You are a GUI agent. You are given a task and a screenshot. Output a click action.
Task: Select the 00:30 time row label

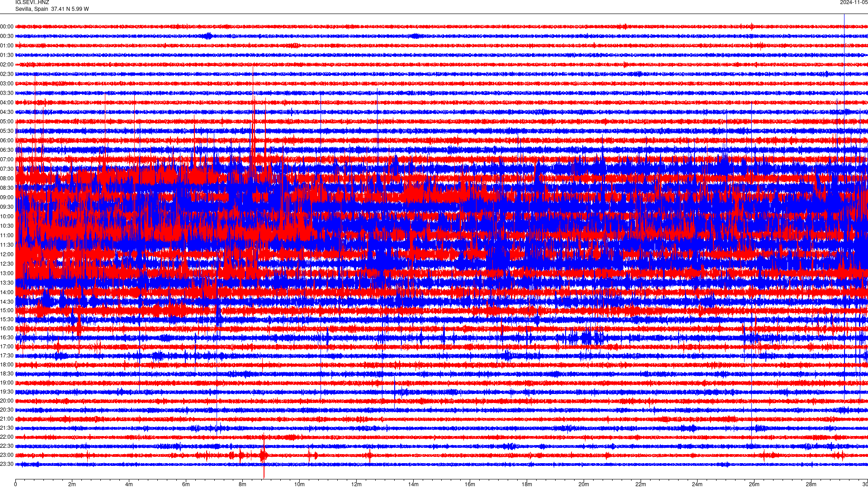tap(7, 36)
